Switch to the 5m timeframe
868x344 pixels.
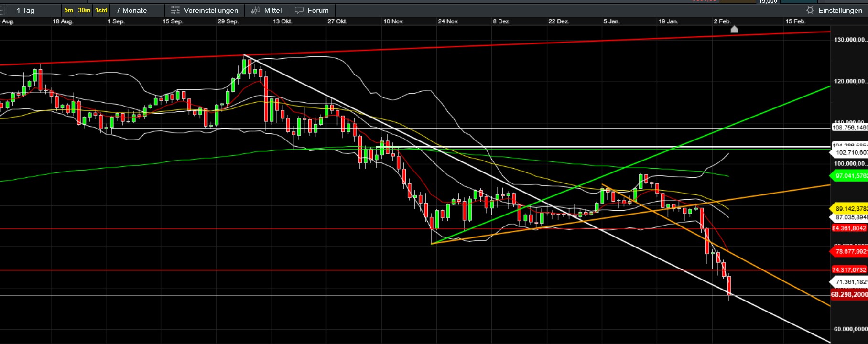pyautogui.click(x=69, y=10)
